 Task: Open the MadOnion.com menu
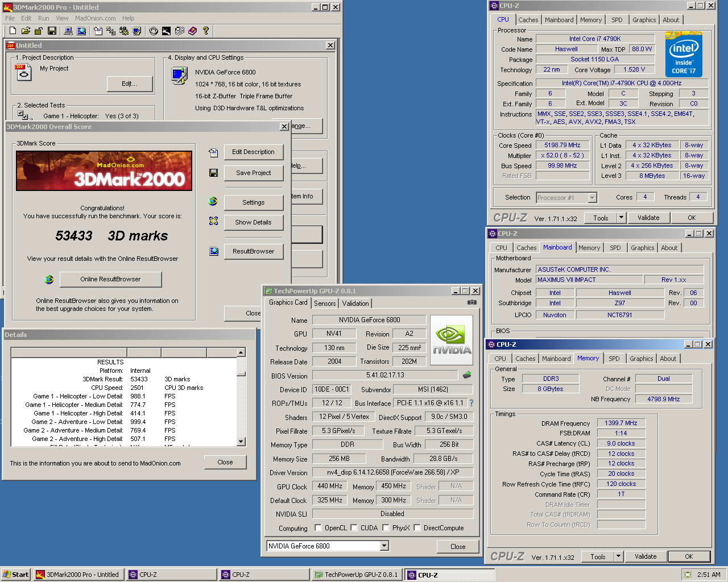[x=96, y=18]
